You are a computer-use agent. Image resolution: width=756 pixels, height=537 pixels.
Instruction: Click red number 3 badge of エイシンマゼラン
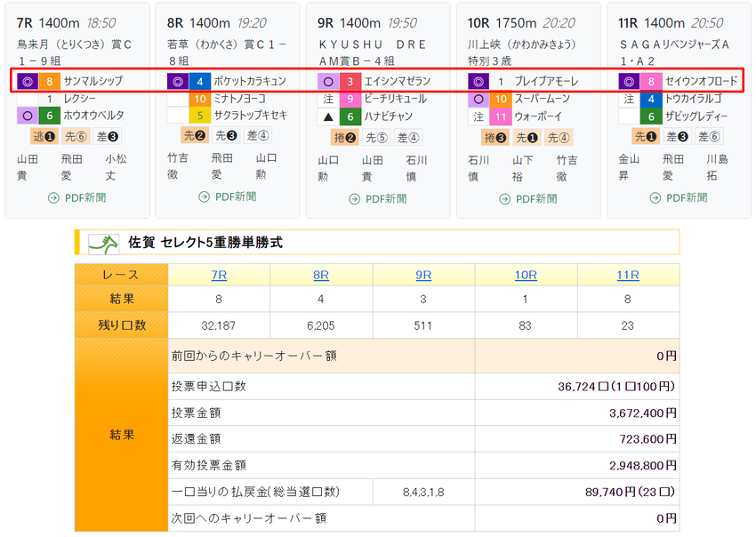(350, 81)
